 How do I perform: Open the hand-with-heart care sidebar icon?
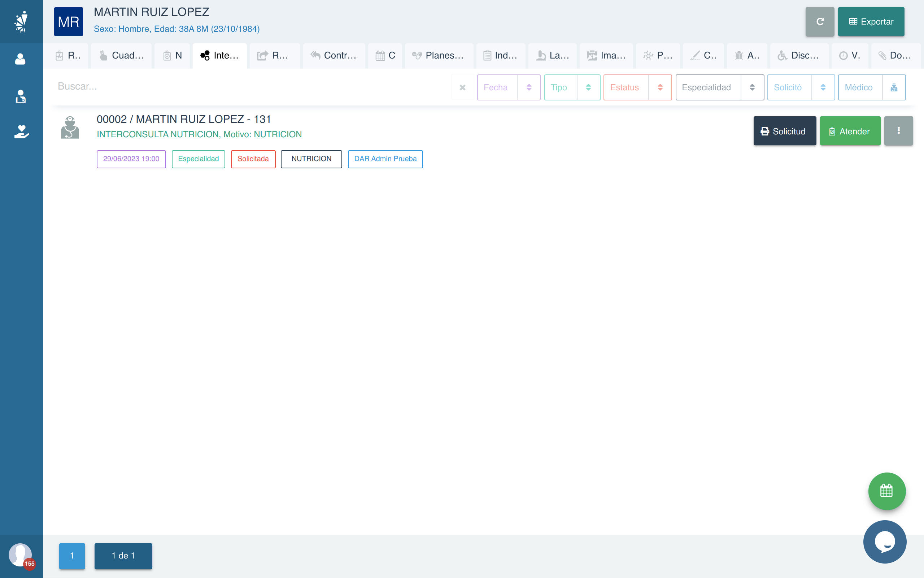[x=21, y=132]
